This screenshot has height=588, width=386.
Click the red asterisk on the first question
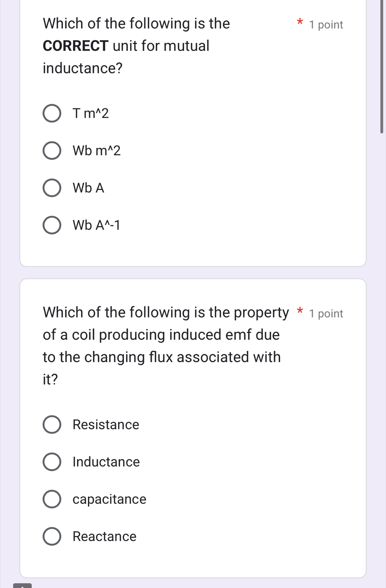(299, 23)
